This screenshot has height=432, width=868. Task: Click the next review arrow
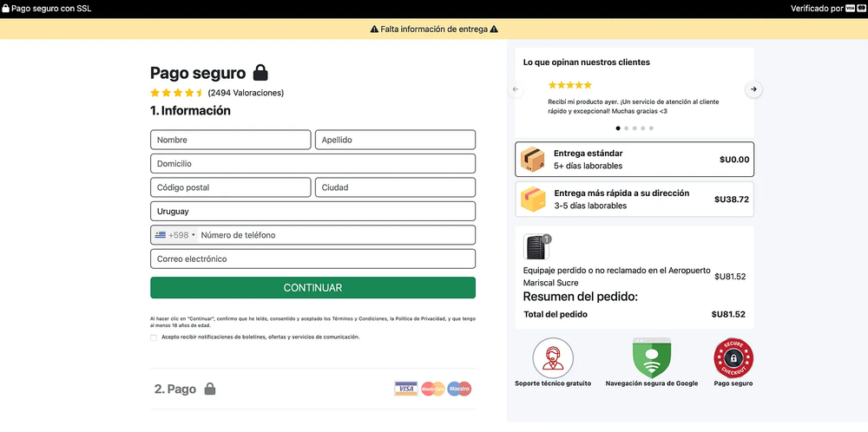753,89
